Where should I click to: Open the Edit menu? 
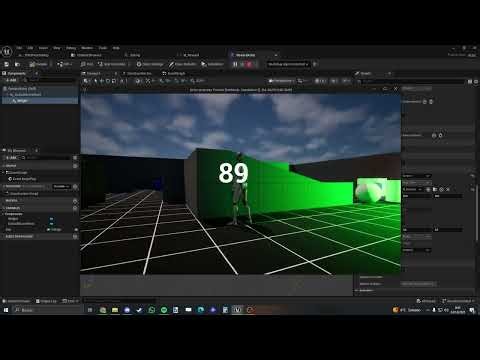tap(30, 48)
